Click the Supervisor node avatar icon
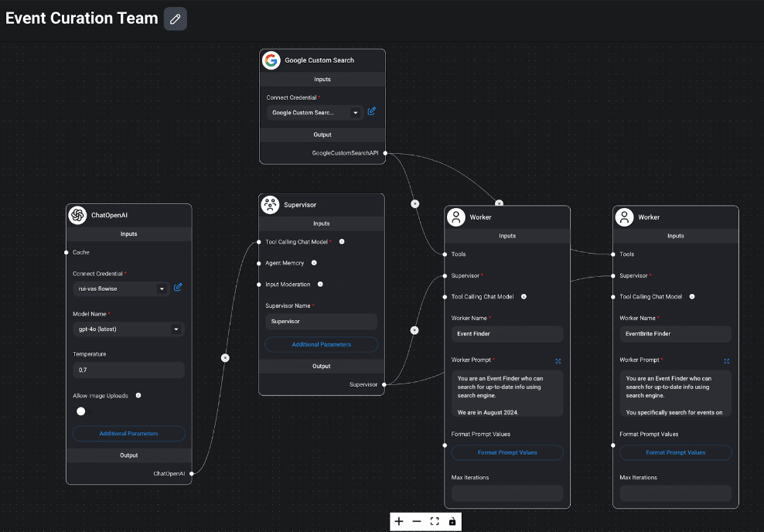Viewport: 764px width, 532px height. point(270,205)
